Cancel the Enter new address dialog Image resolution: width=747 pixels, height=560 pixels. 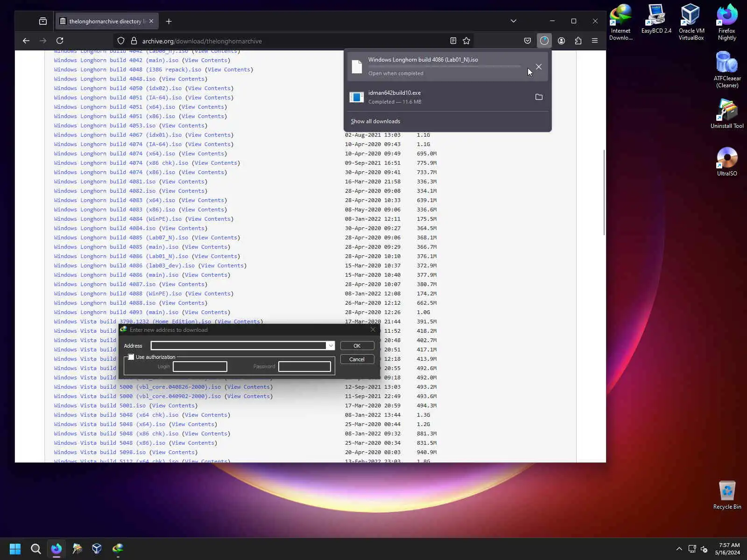[x=357, y=359]
